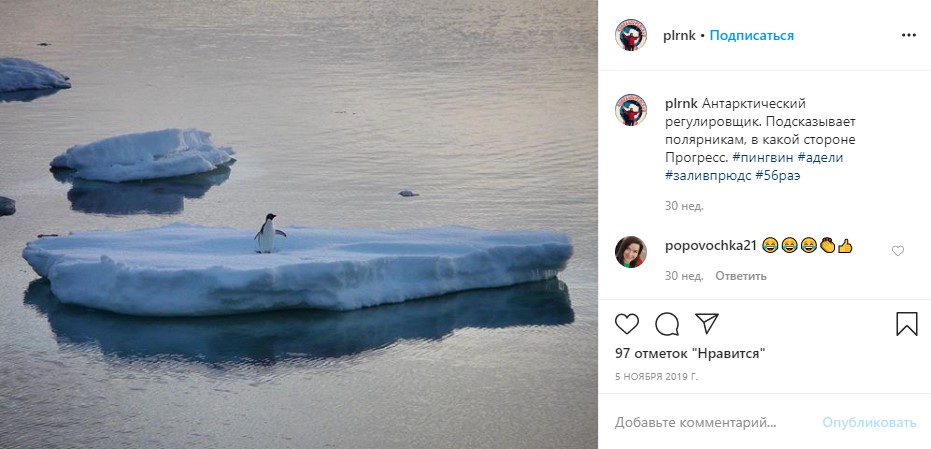
Task: Save post with bookmark icon
Action: (906, 324)
